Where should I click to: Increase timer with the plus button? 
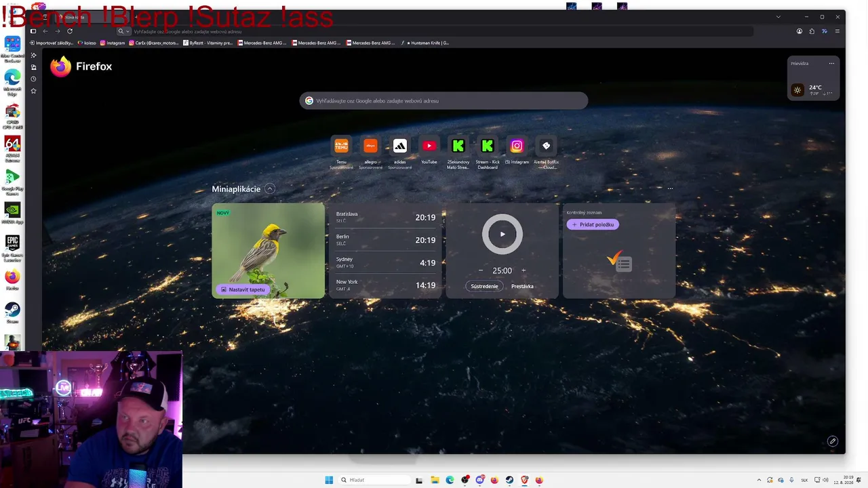pos(524,270)
